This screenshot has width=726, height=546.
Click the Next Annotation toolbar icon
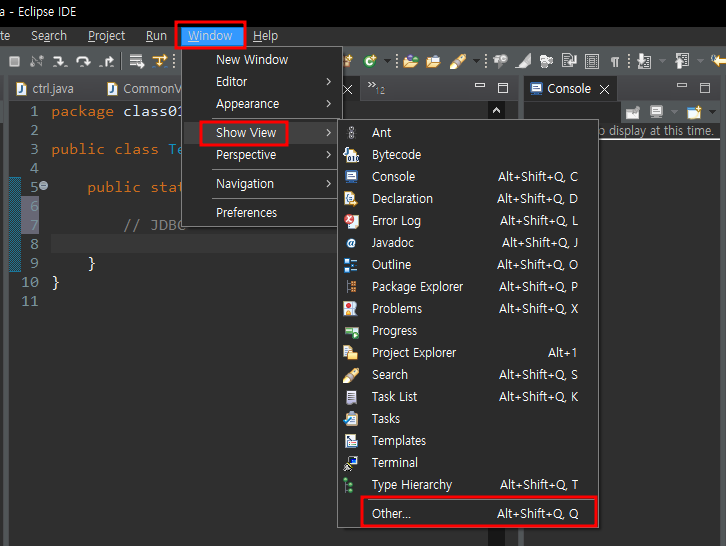point(644,61)
